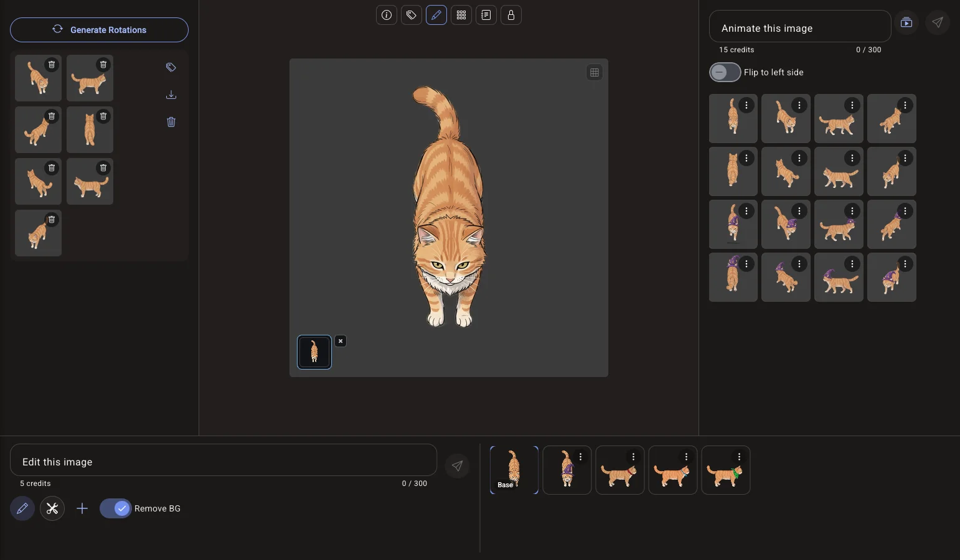Select the small reference cat thumbnail on canvas
The width and height of the screenshot is (960, 560).
coord(314,352)
